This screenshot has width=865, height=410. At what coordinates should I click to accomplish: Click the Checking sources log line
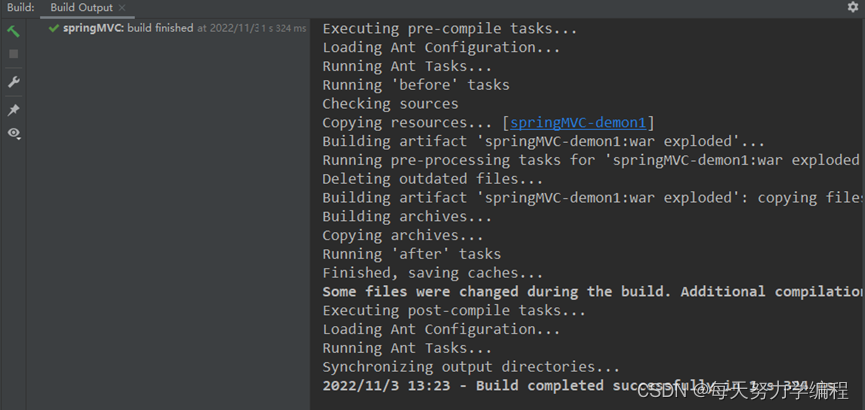coord(390,104)
